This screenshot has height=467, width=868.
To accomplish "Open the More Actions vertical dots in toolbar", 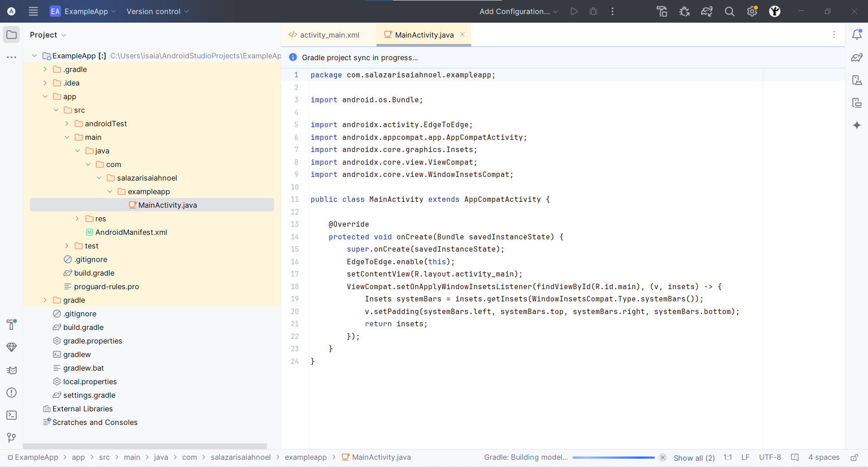I will (613, 11).
